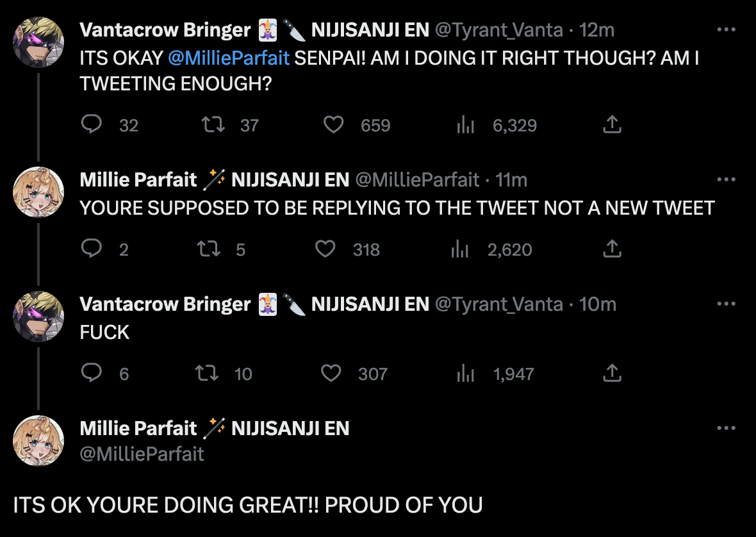View analytics showing 1,947 views
The image size is (756, 537).
pos(466,374)
